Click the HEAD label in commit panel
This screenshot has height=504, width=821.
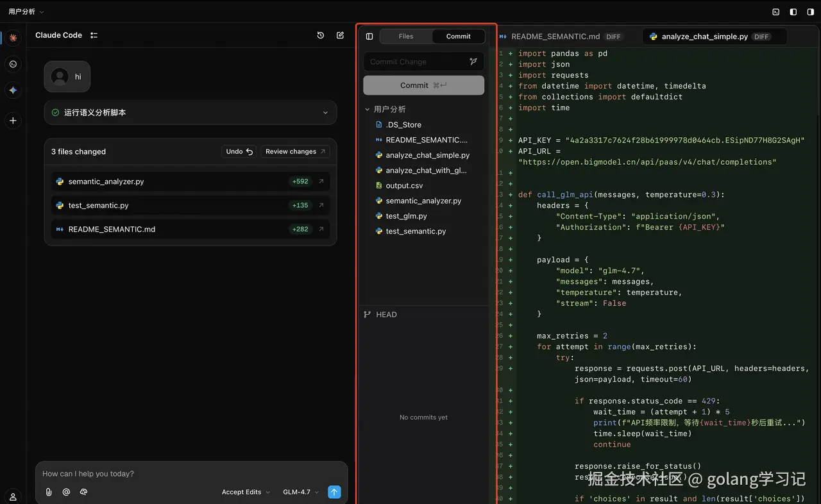pyautogui.click(x=386, y=314)
